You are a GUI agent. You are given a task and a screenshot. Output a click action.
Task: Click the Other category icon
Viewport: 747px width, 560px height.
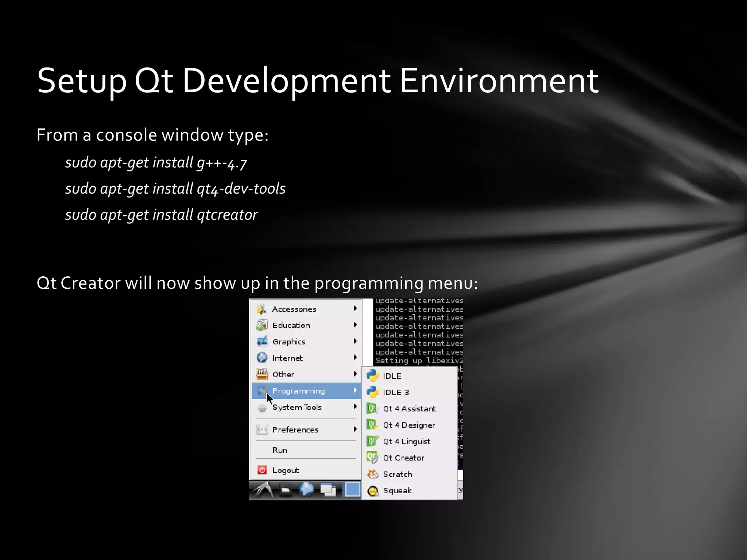click(x=262, y=374)
